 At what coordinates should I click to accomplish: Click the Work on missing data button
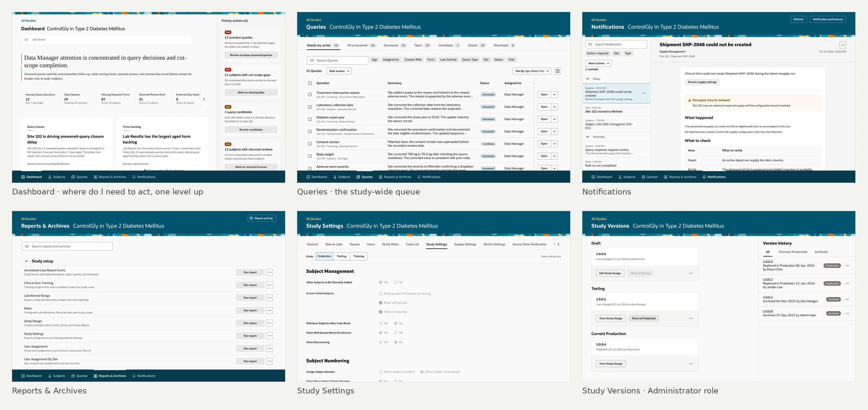[x=251, y=92]
